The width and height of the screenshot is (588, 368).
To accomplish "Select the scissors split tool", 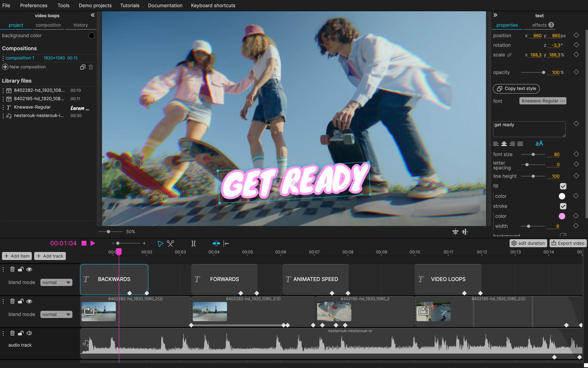I will (x=170, y=243).
